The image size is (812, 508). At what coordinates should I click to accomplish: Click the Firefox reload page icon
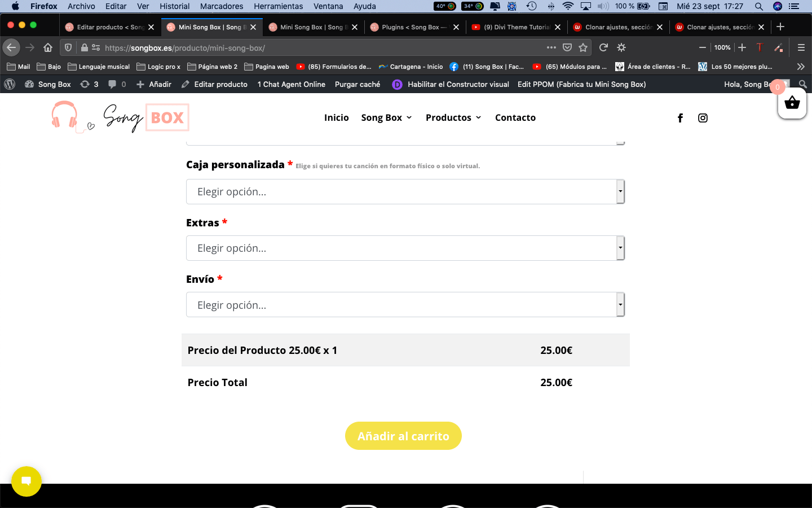(x=603, y=47)
